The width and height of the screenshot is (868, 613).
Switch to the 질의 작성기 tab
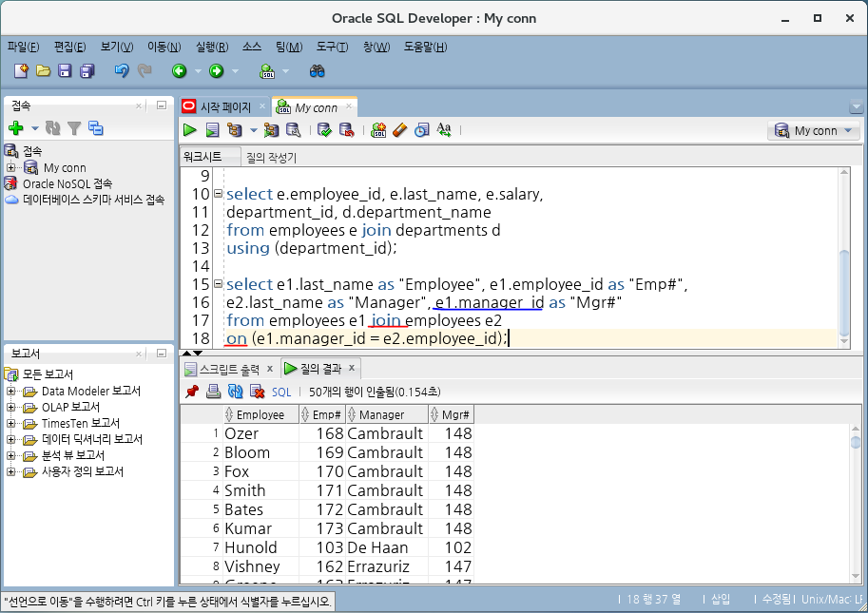point(271,158)
